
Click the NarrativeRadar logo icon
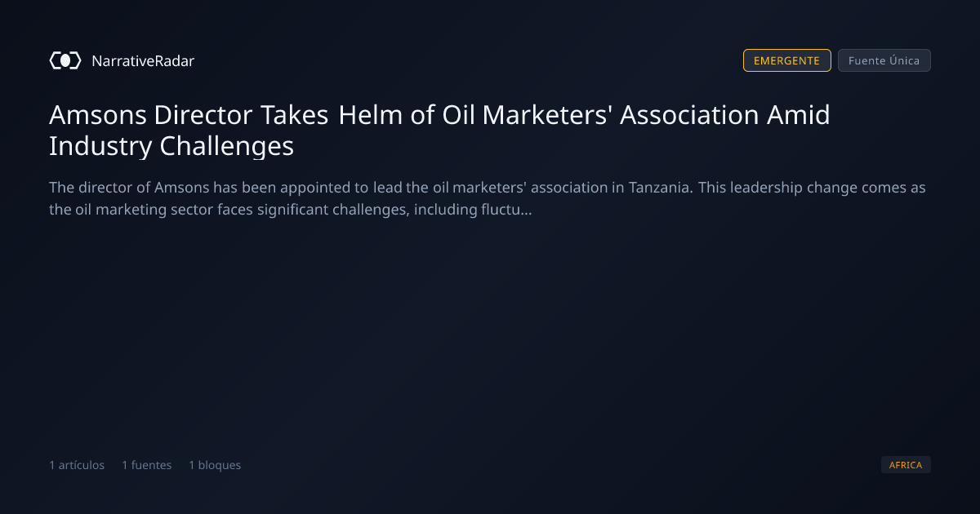tap(65, 60)
